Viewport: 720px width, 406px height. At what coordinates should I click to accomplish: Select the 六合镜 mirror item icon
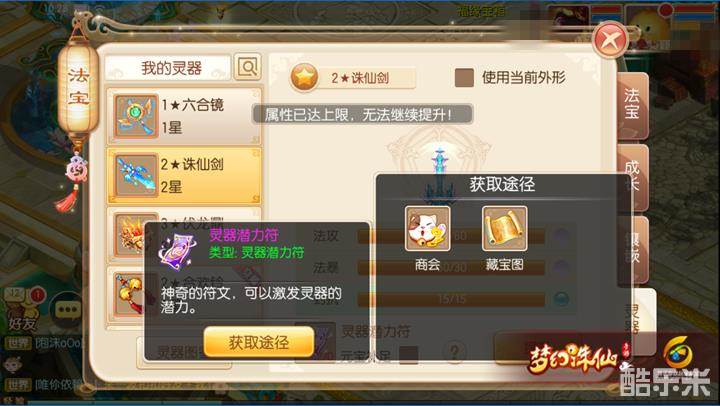pyautogui.click(x=135, y=116)
